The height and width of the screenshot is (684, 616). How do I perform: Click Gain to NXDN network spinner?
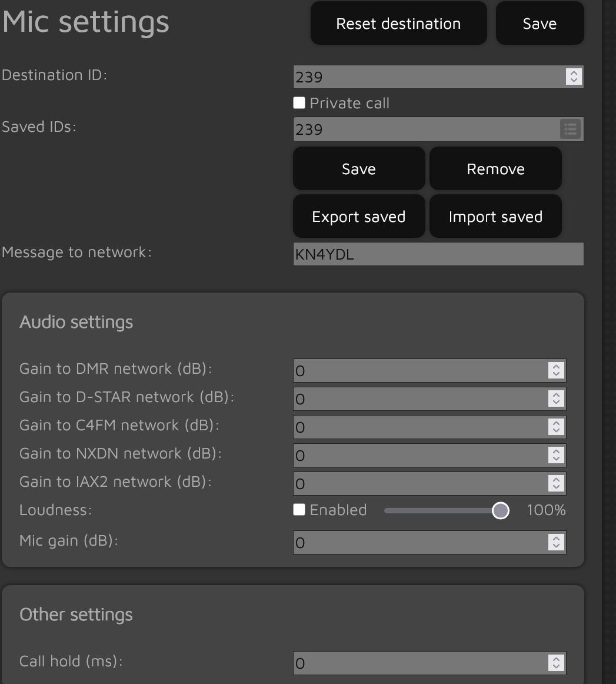tap(555, 455)
